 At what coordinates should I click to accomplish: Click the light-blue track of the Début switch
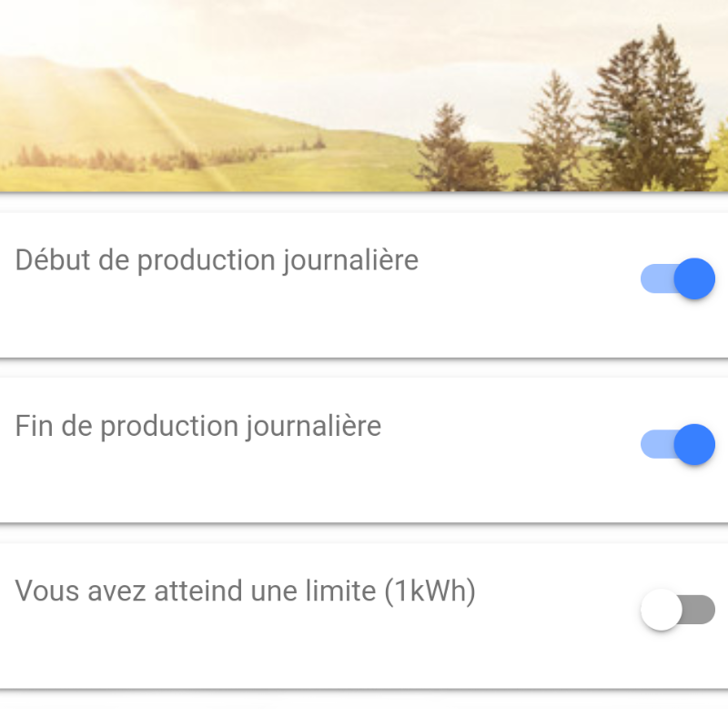[x=657, y=278]
